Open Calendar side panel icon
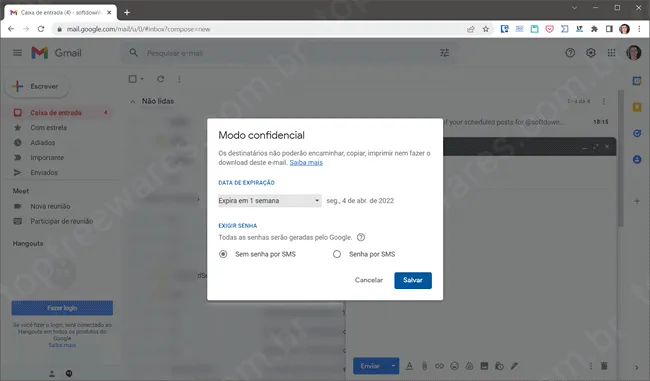This screenshot has height=381, width=650. [x=637, y=81]
